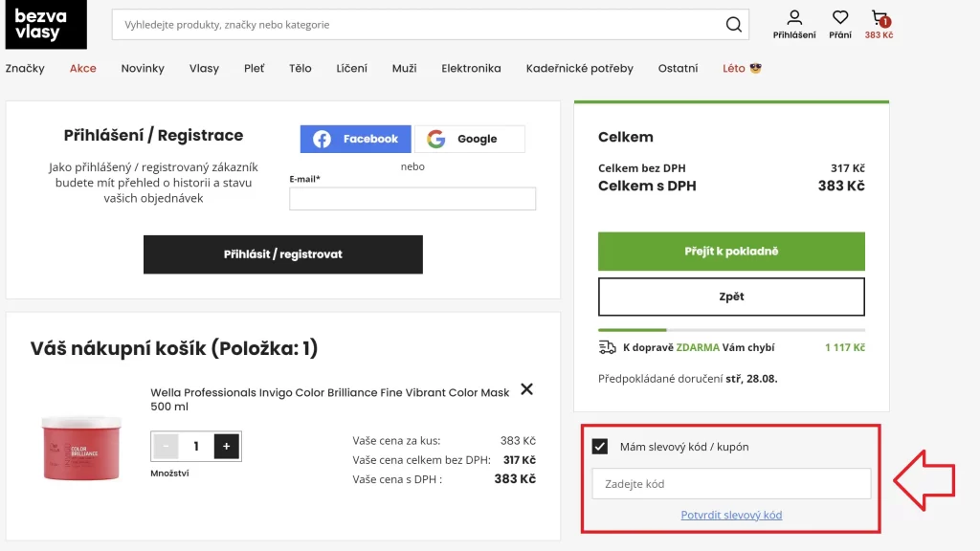This screenshot has height=551, width=980.
Task: Open the Přání wishlist heart icon
Action: tap(839, 18)
